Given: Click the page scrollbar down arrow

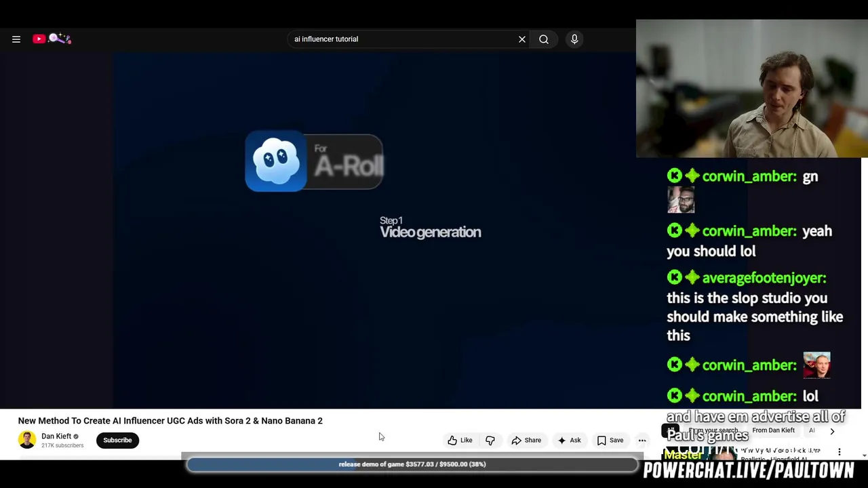Looking at the screenshot, I should click(865, 456).
